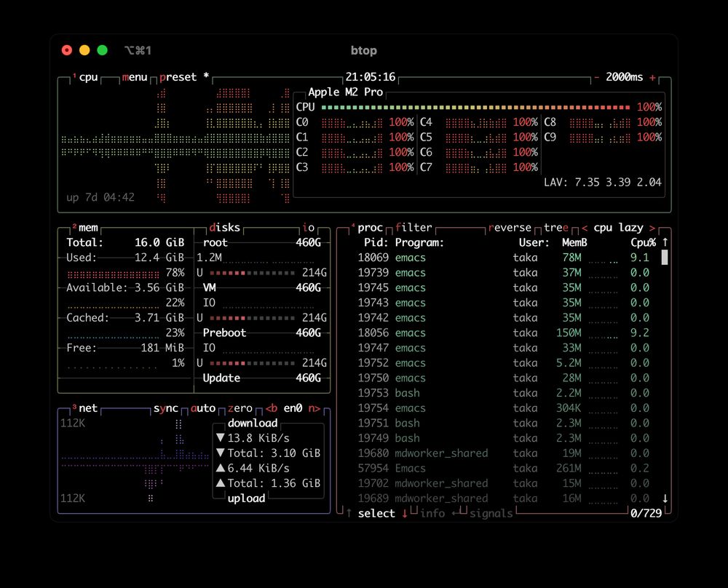Toggle process tree view
Image resolution: width=728 pixels, height=588 pixels.
[x=555, y=227]
